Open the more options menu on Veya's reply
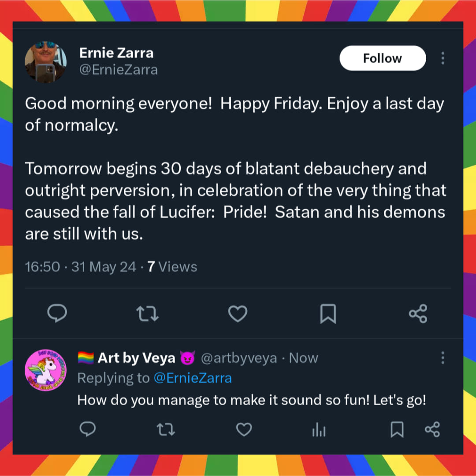This screenshot has width=476, height=476. point(443,358)
